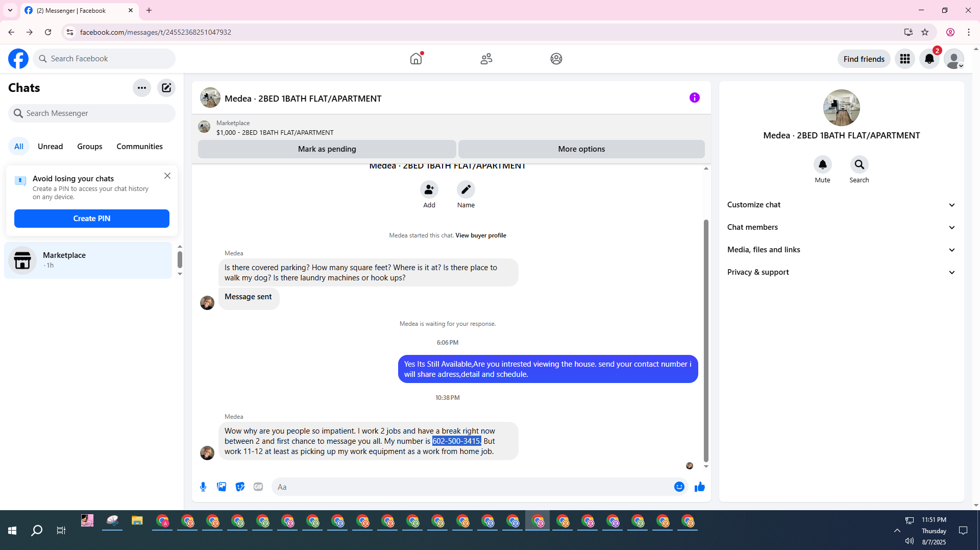Viewport: 980px width, 550px height.
Task: Open the emoji picker in message box
Action: (679, 487)
